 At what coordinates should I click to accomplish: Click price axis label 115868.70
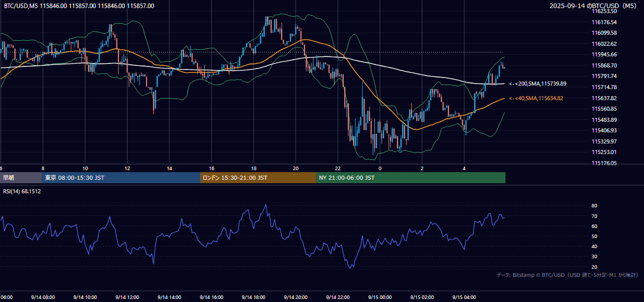click(604, 65)
